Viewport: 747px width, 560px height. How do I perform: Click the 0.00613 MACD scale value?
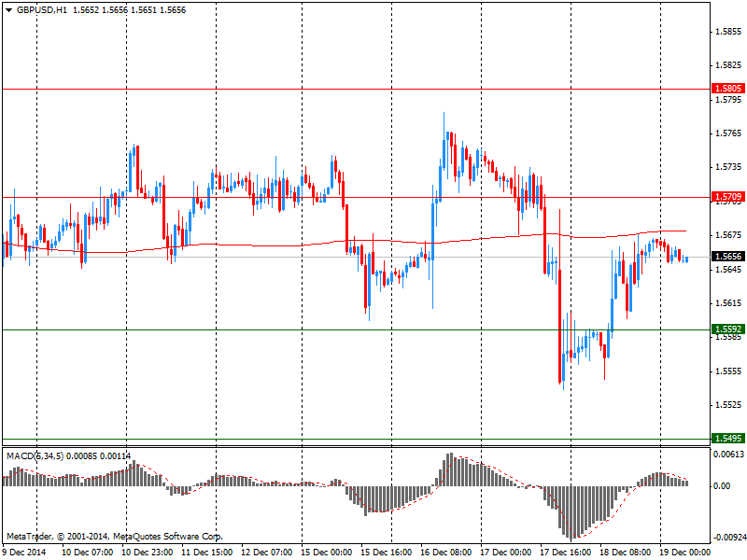point(728,455)
